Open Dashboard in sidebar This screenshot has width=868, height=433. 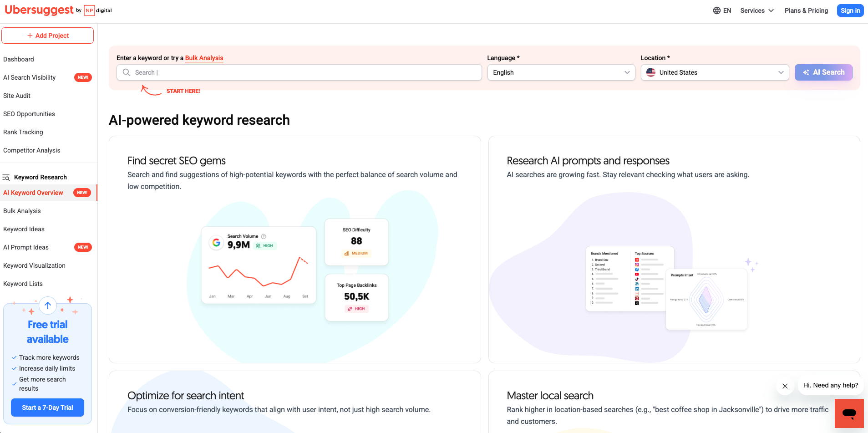(x=19, y=59)
